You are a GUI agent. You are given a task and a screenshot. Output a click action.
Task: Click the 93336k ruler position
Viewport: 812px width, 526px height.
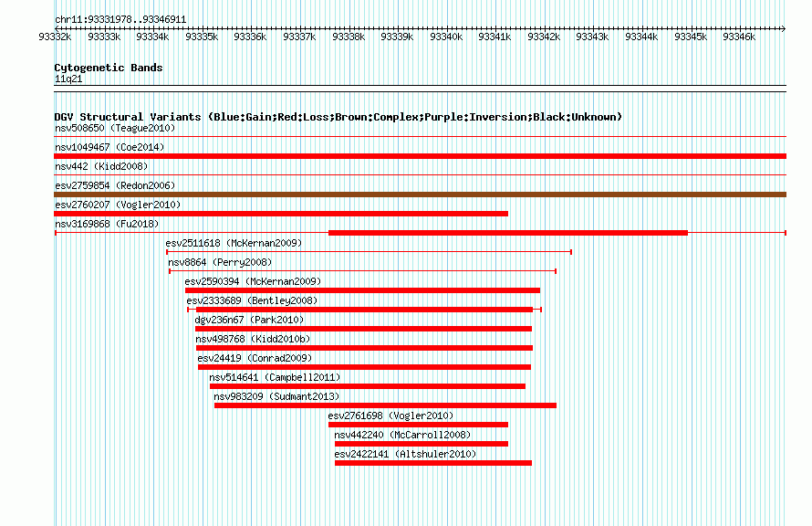[x=250, y=37]
